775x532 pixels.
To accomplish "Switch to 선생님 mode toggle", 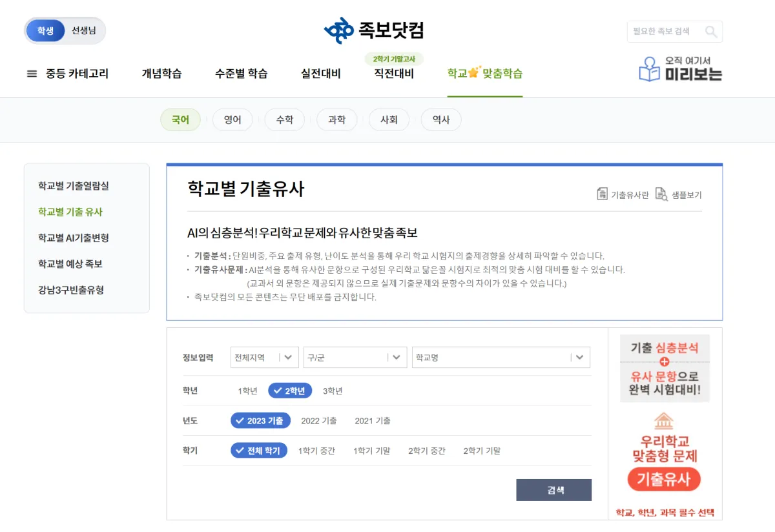I will point(84,30).
